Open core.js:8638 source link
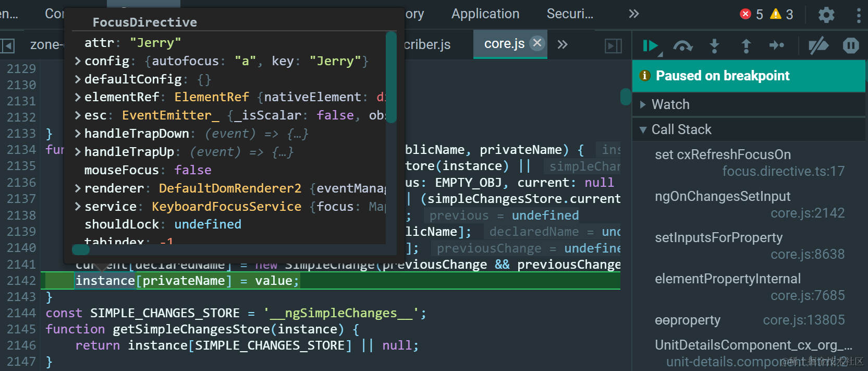Viewport: 868px width, 371px height. (808, 254)
